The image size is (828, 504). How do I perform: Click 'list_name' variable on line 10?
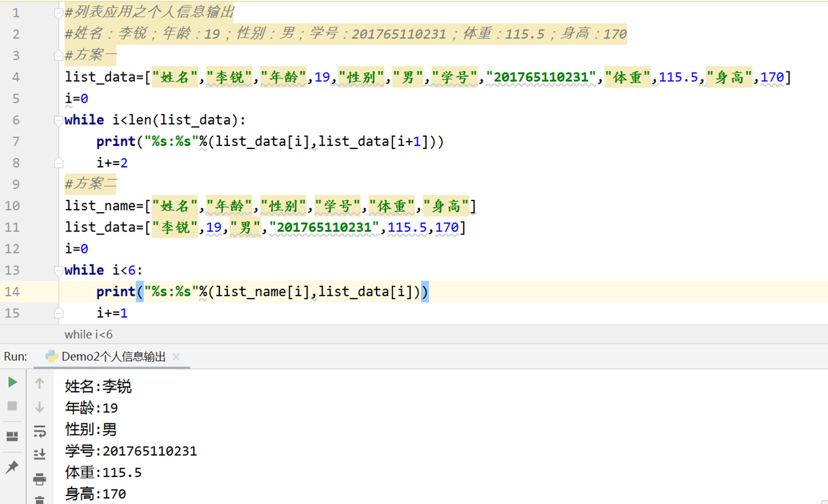click(101, 206)
